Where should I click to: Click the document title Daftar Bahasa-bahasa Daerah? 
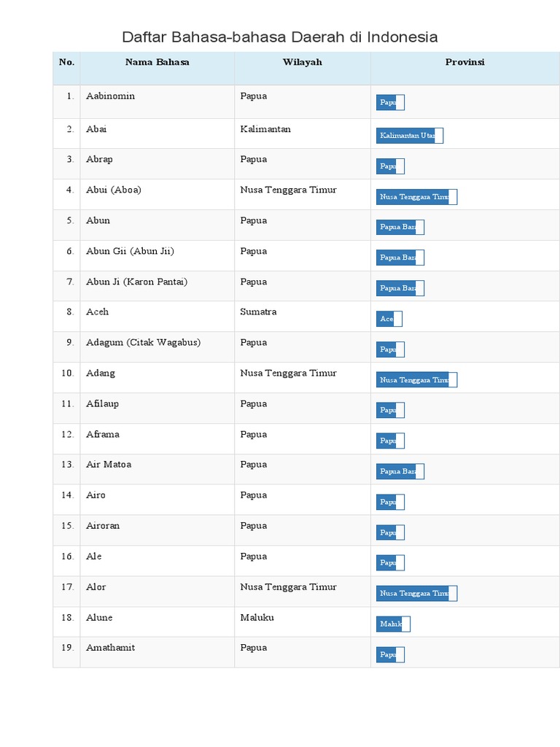(279, 36)
